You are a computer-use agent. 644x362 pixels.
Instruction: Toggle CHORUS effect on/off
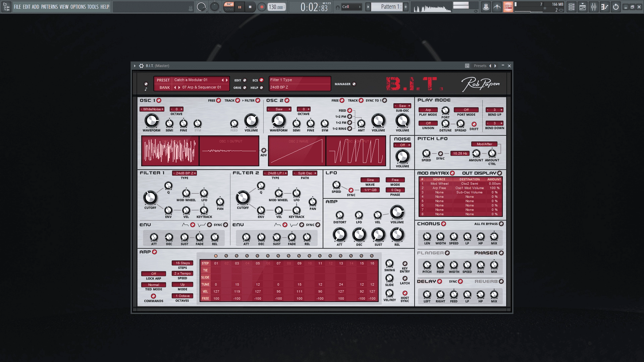pyautogui.click(x=443, y=224)
